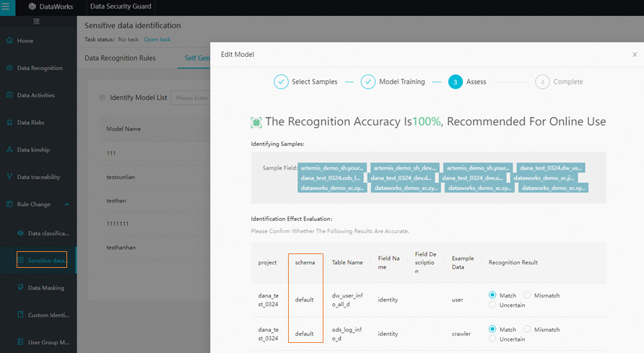Viewport: 644px width, 353px height.
Task: Click model name 111 in the list
Action: click(x=111, y=153)
